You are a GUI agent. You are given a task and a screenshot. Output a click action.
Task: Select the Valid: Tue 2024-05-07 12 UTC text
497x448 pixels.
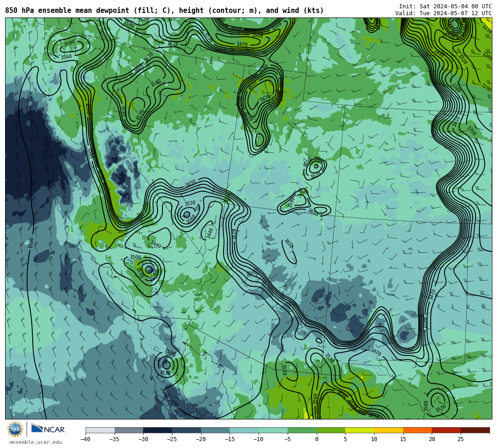coord(444,13)
